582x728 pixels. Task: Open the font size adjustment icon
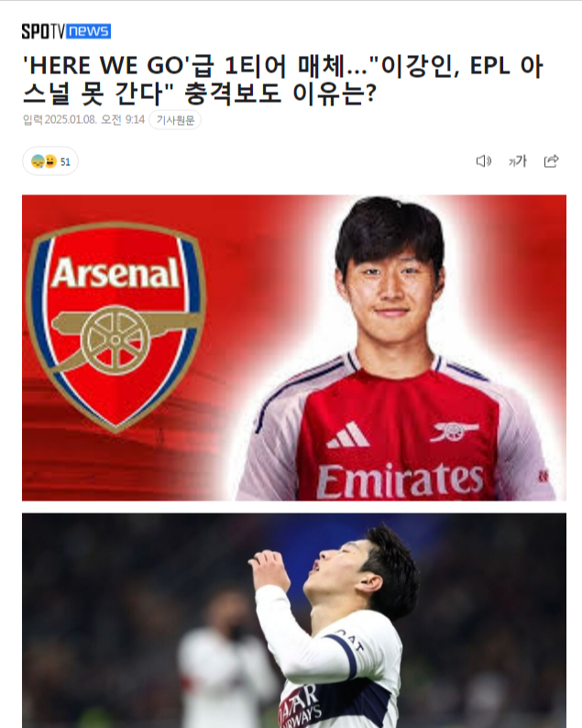click(x=518, y=161)
